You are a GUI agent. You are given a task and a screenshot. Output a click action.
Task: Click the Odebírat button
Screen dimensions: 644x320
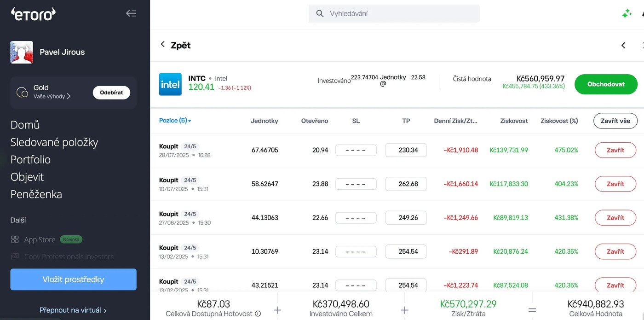point(111,93)
